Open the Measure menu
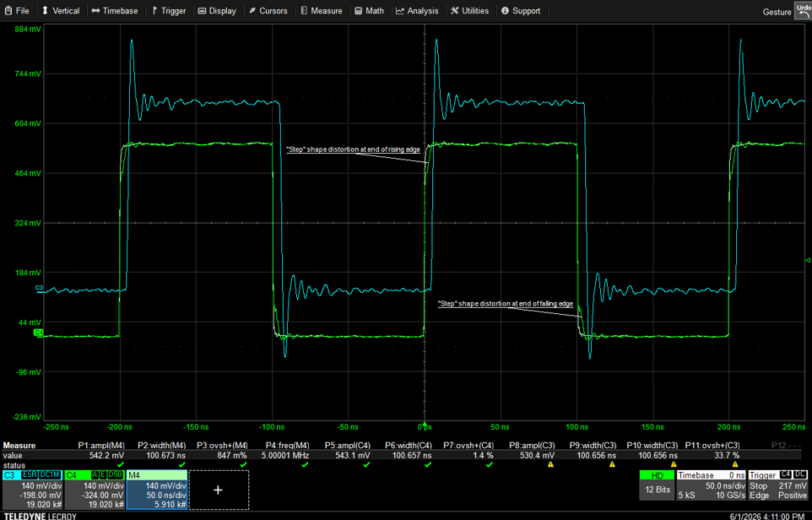Image resolution: width=812 pixels, height=520 pixels. (x=322, y=10)
